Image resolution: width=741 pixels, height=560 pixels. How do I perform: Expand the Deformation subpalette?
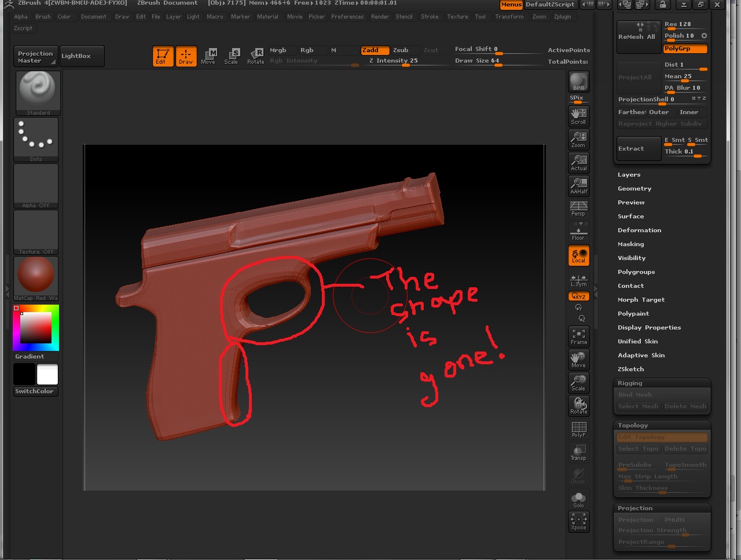pyautogui.click(x=639, y=230)
